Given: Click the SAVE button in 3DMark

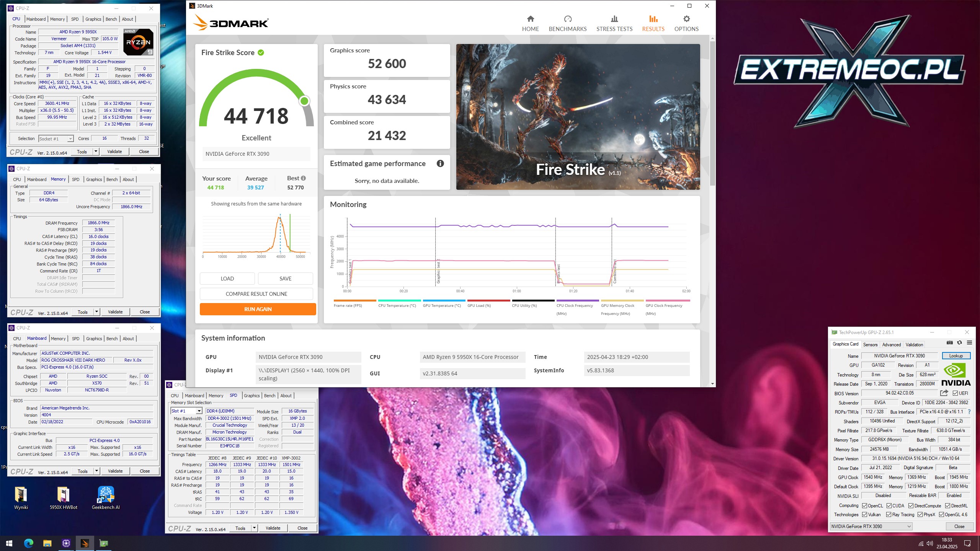Looking at the screenshot, I should (285, 279).
